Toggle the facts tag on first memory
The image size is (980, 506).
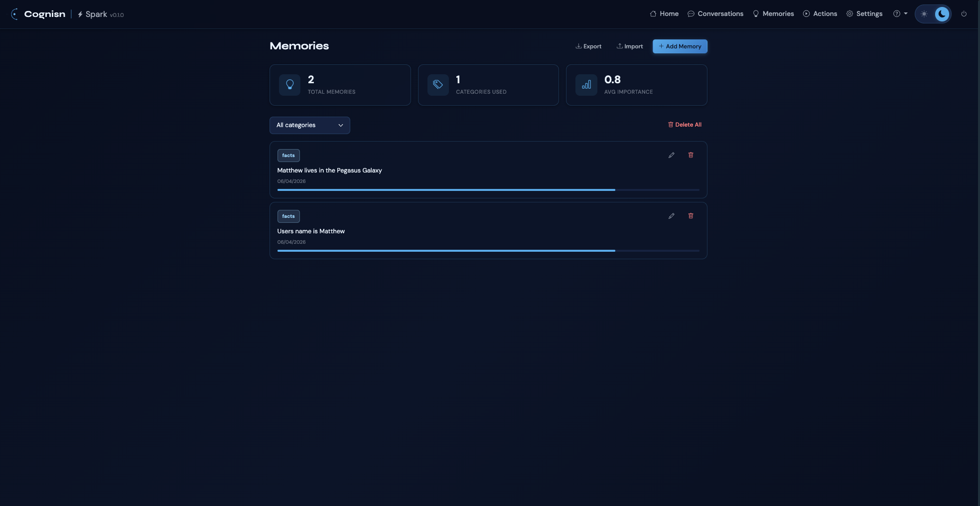pos(288,155)
